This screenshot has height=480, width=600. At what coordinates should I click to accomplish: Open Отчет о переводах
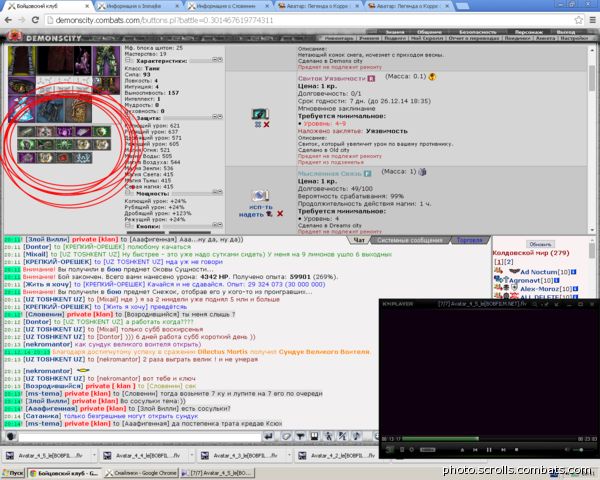[x=473, y=38]
